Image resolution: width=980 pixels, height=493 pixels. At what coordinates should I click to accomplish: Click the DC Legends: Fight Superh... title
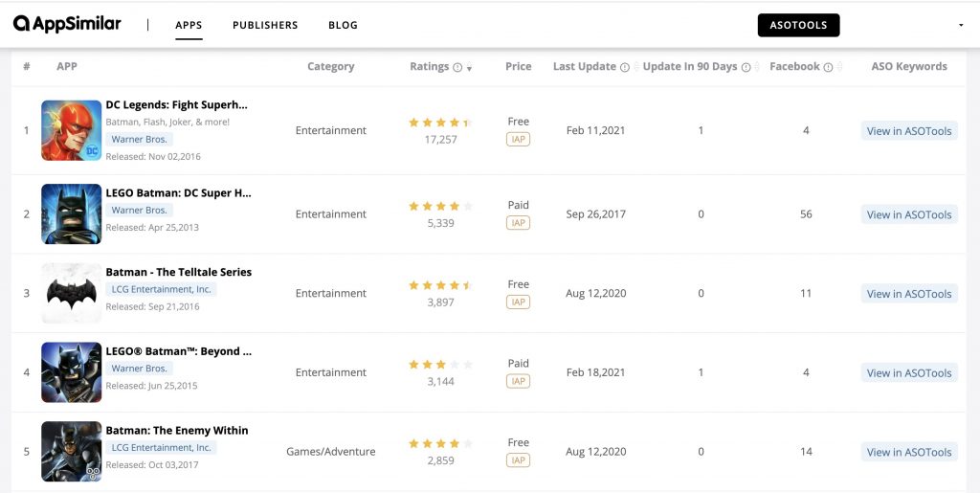[177, 104]
